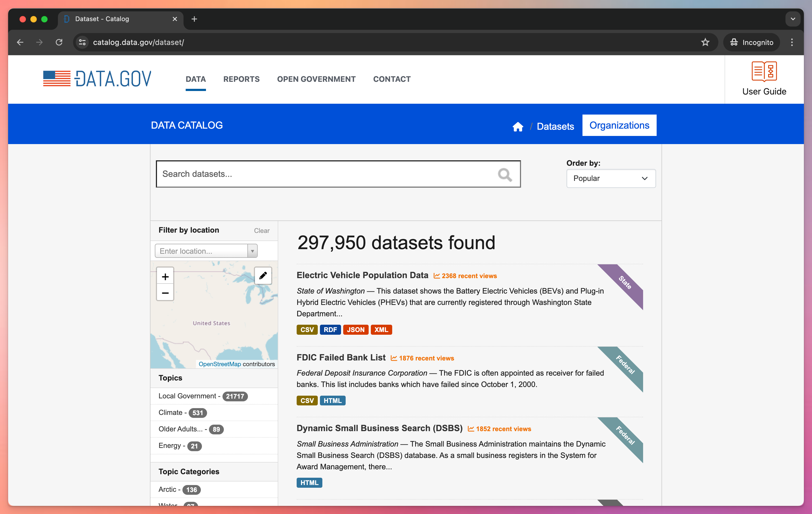Go to catalog home via house icon
812x514 pixels.
pyautogui.click(x=518, y=126)
